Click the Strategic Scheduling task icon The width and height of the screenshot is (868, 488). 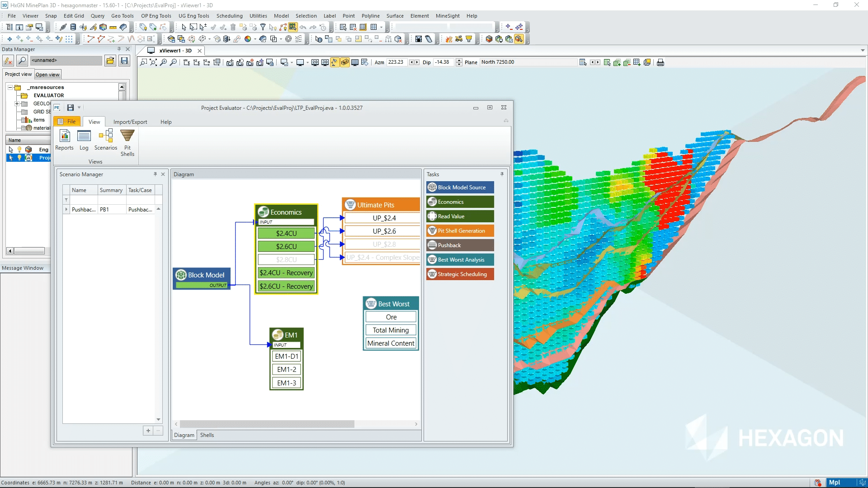[x=432, y=274]
